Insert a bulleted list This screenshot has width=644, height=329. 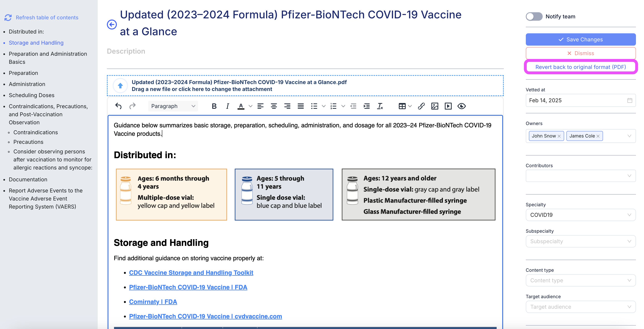click(314, 106)
